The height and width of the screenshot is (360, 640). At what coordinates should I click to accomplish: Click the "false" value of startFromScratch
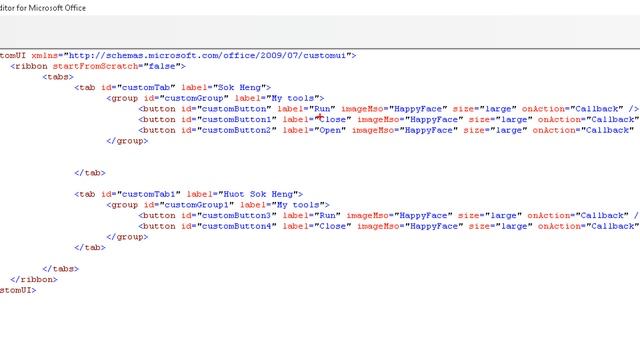[162, 66]
